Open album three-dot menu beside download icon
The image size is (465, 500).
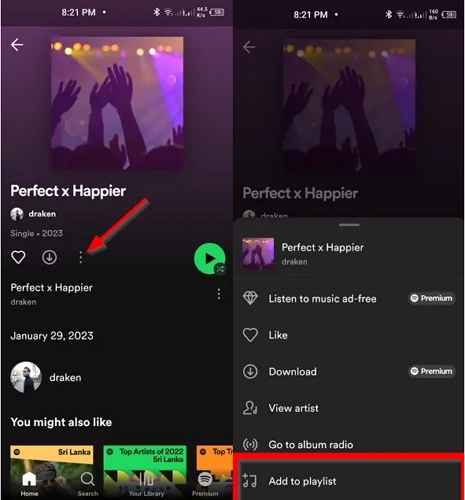click(x=81, y=257)
